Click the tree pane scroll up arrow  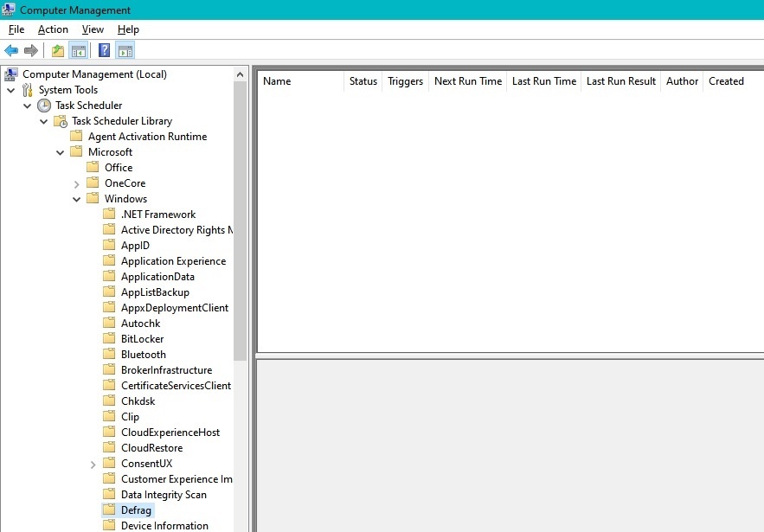[240, 74]
